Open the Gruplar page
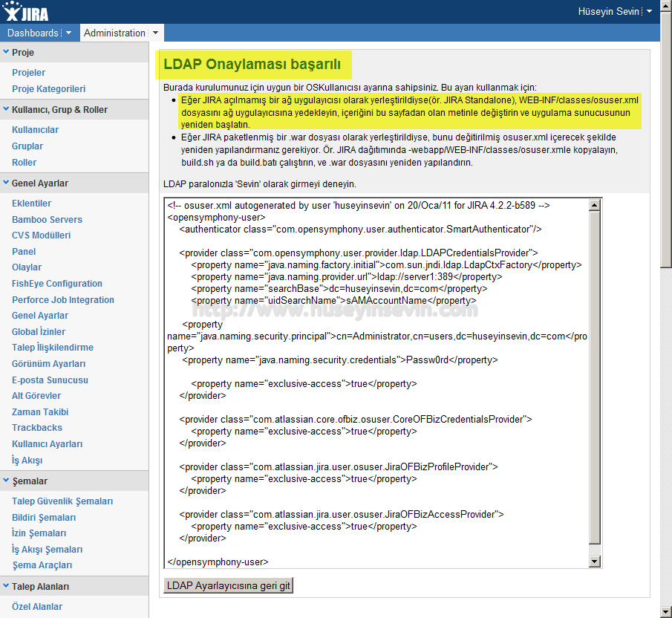Viewport: 672px width, 618px height. click(27, 146)
